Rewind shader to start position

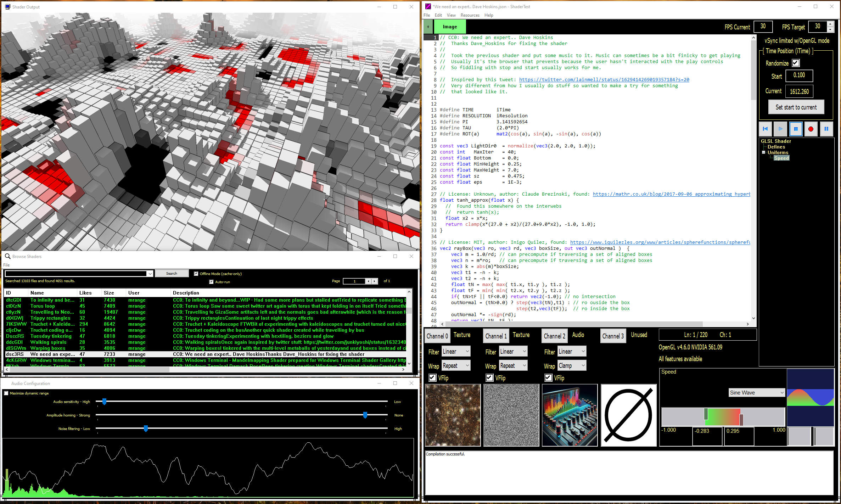[766, 129]
